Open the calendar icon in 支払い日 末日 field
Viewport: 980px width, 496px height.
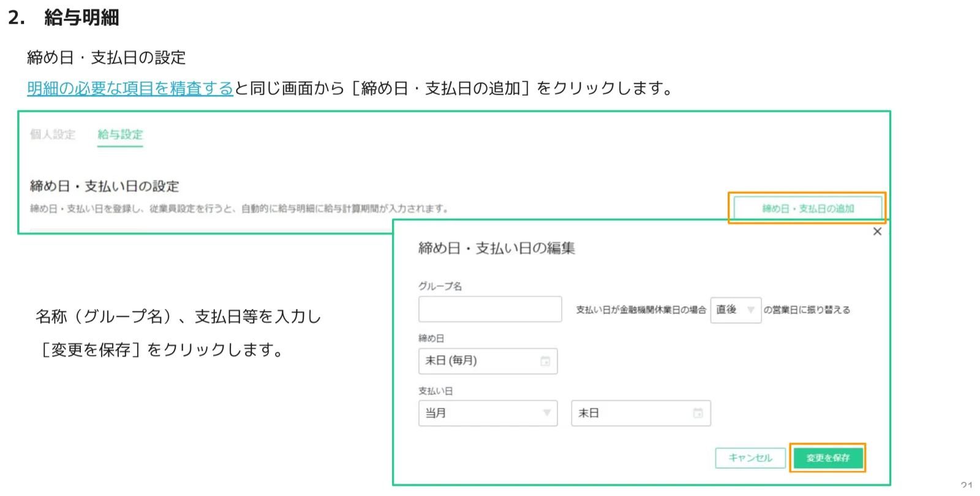(698, 413)
